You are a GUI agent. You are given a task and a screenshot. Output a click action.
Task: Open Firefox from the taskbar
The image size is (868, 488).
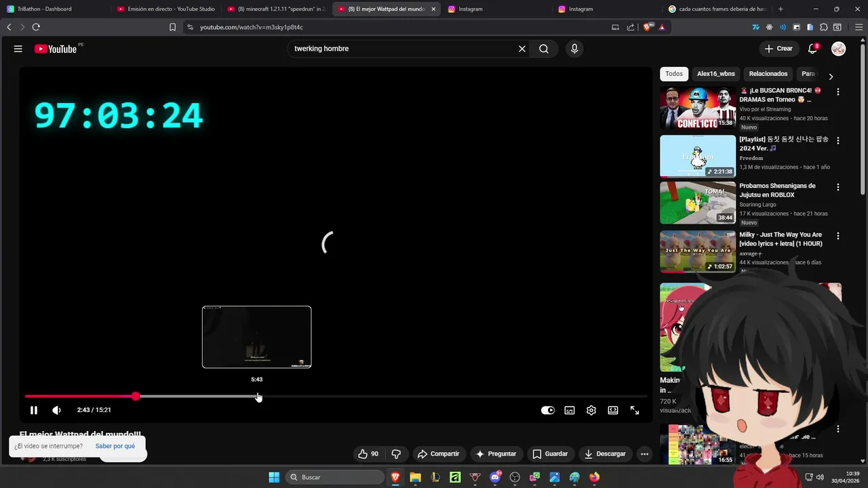click(595, 477)
